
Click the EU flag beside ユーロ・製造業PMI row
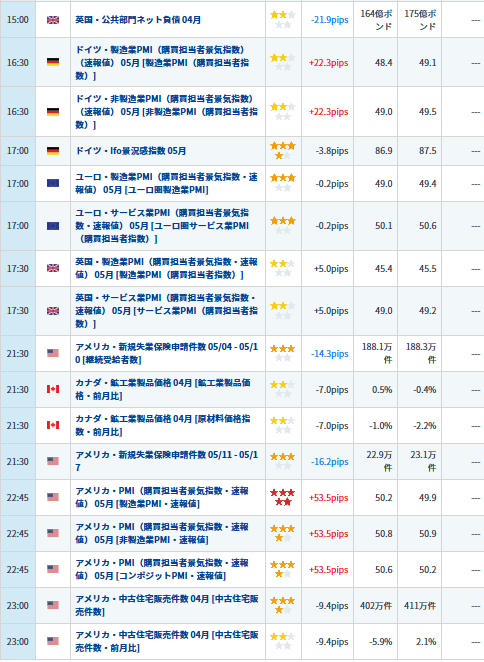click(53, 183)
